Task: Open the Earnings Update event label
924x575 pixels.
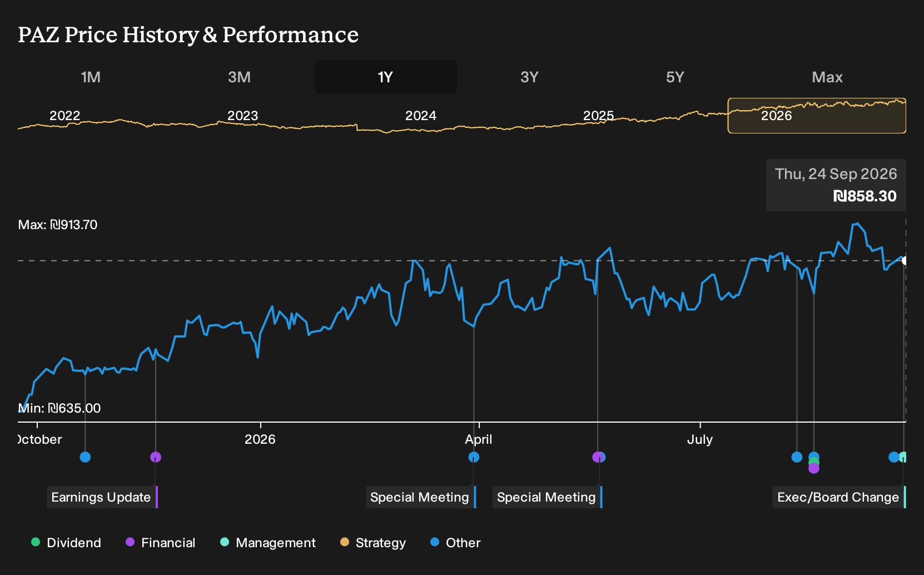Action: pyautogui.click(x=102, y=497)
